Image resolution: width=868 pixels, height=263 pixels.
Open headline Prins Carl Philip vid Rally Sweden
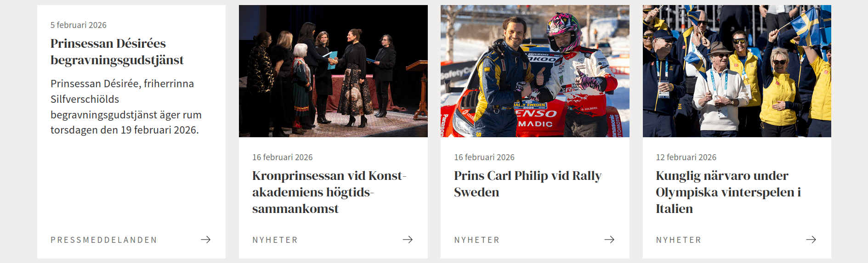pos(528,184)
